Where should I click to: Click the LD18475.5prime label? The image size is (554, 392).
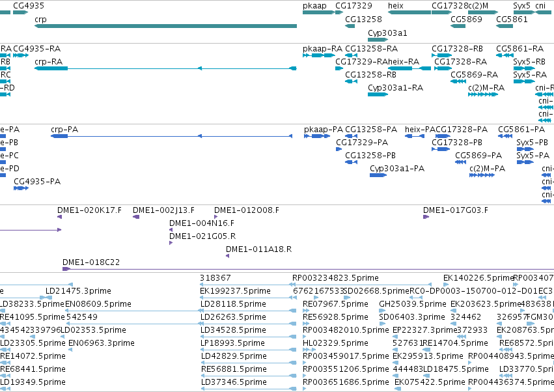click(x=456, y=369)
